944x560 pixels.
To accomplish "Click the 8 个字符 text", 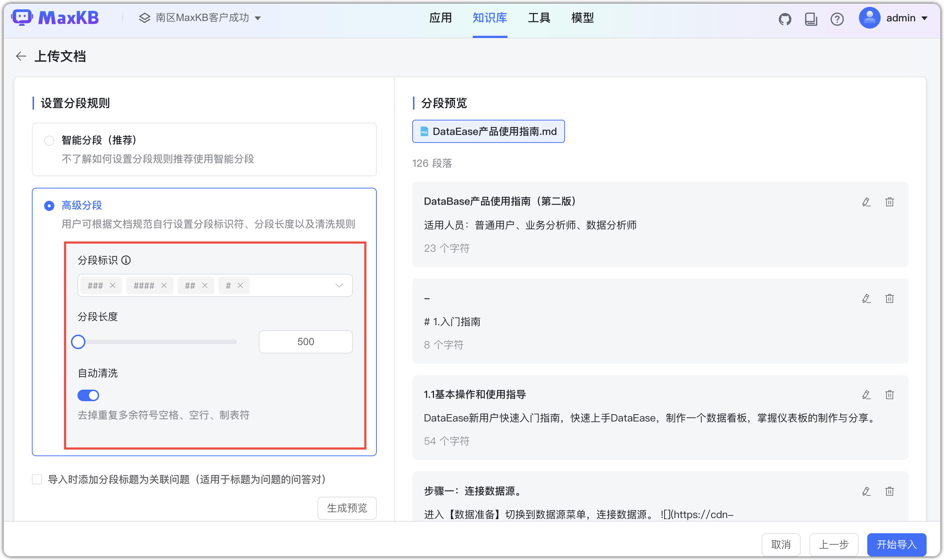I will click(x=443, y=345).
